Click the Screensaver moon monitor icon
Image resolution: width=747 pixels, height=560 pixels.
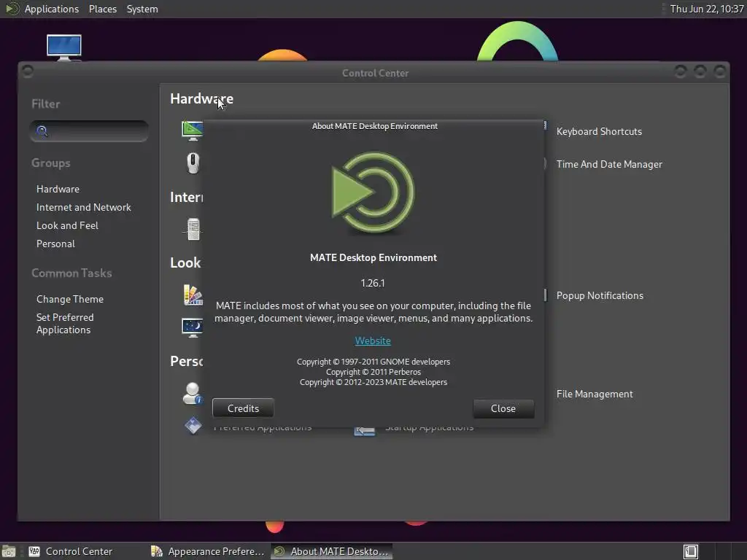pyautogui.click(x=193, y=327)
